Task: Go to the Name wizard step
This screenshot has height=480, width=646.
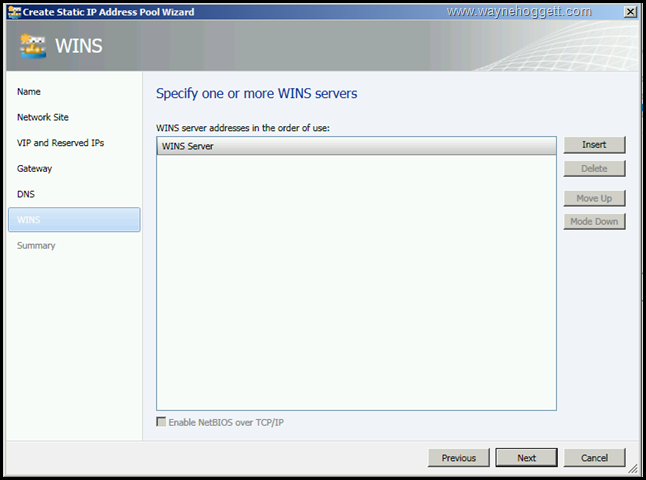Action: pos(29,92)
